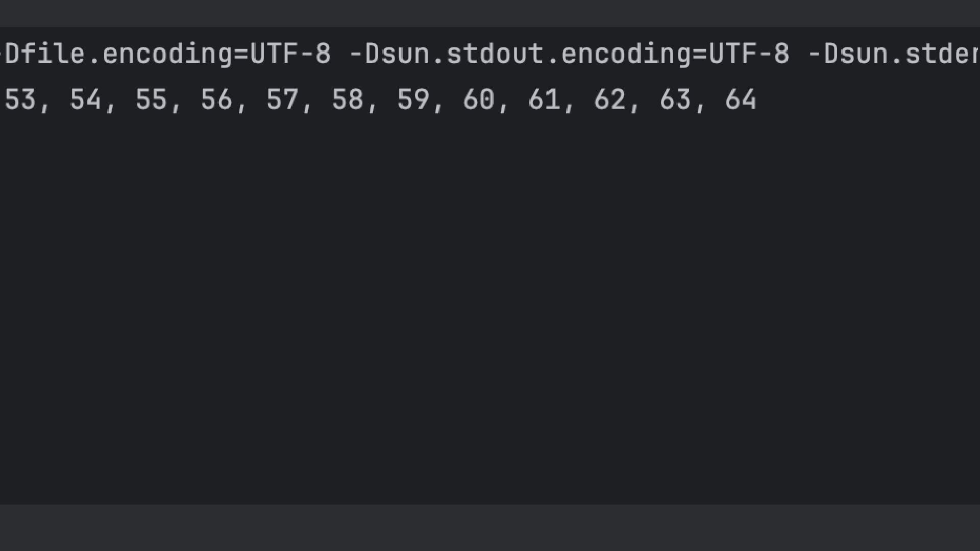Click the -Dsun.stdout.encoding=UTF-8 argument text
The height and width of the screenshot is (551, 980).
pos(569,54)
